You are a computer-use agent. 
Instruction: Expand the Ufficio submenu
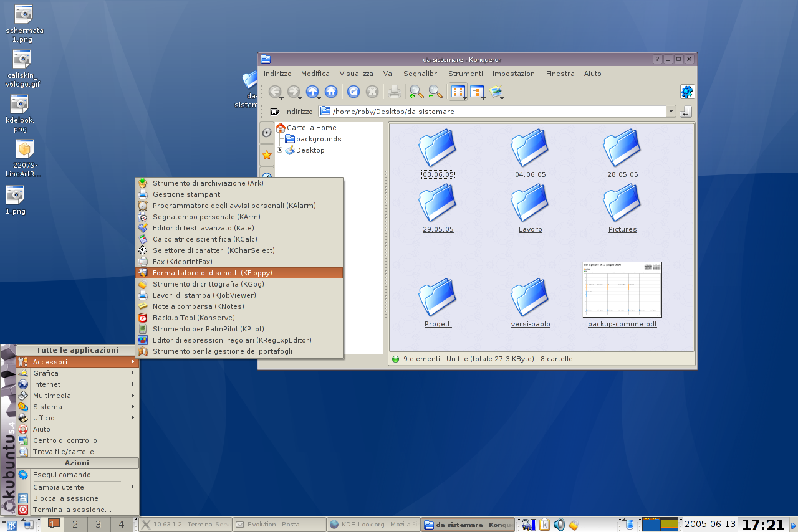[x=77, y=418]
